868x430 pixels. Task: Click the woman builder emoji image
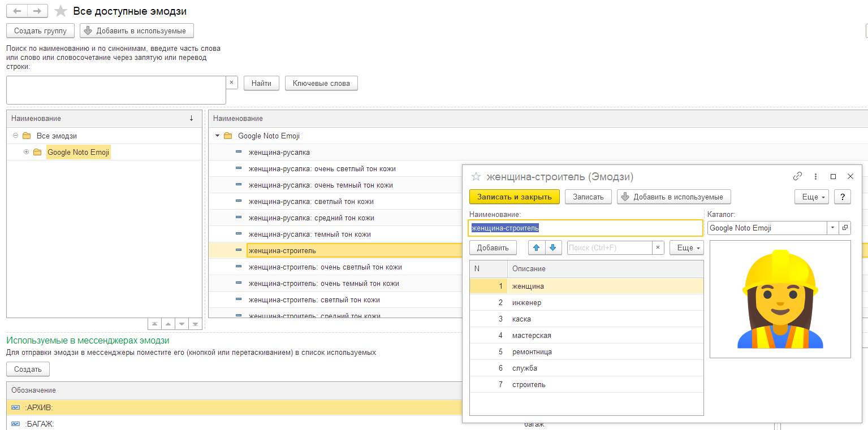pos(780,299)
